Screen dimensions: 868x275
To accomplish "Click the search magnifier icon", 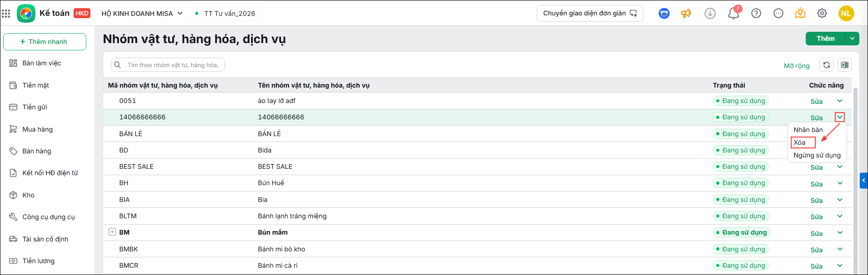I will coord(117,65).
